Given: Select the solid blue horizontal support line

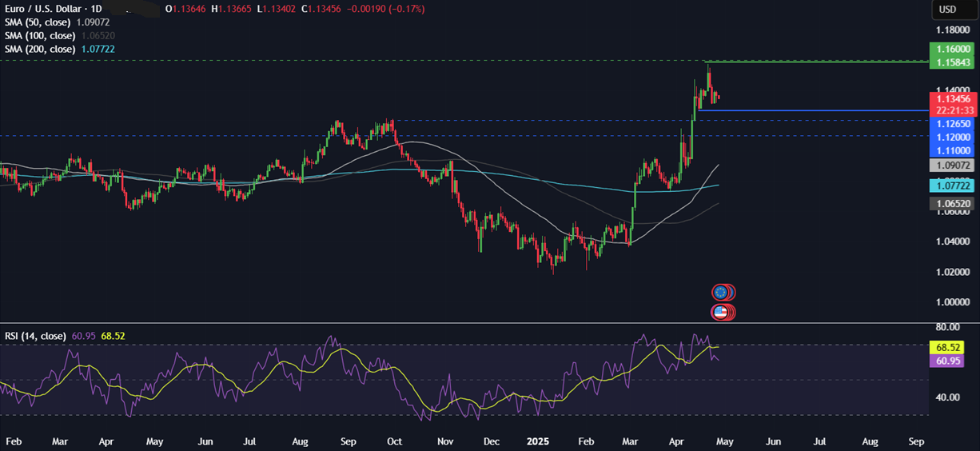Looking at the screenshot, I should coord(813,110).
